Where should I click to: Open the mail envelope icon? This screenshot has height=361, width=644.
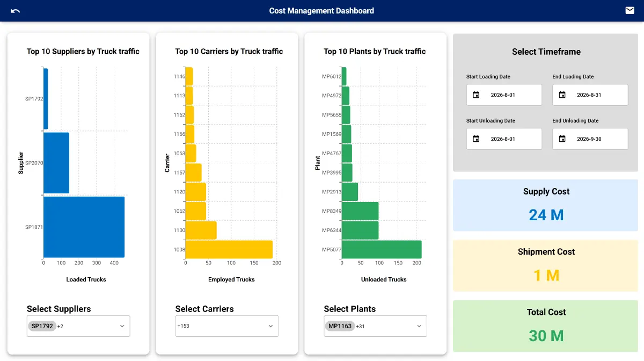(630, 11)
